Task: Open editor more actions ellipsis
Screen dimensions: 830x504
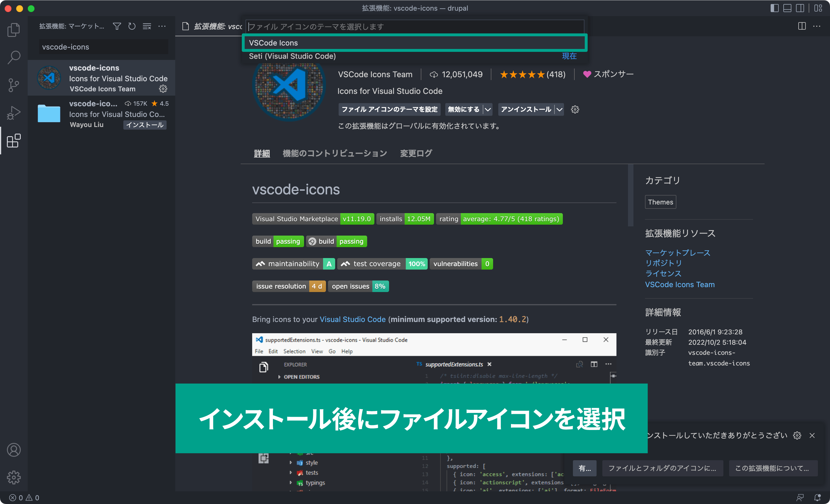Action: coord(817,26)
